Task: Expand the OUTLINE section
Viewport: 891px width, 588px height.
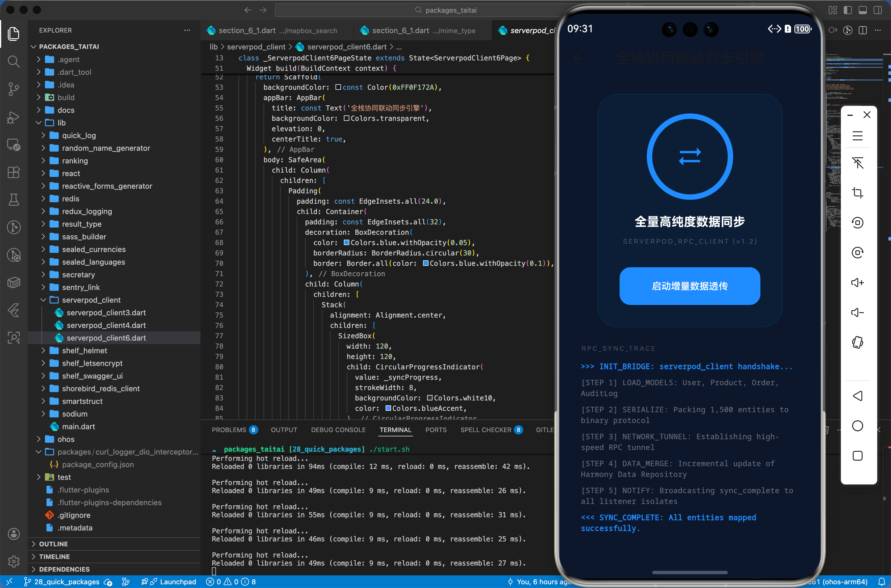Action: [53, 544]
